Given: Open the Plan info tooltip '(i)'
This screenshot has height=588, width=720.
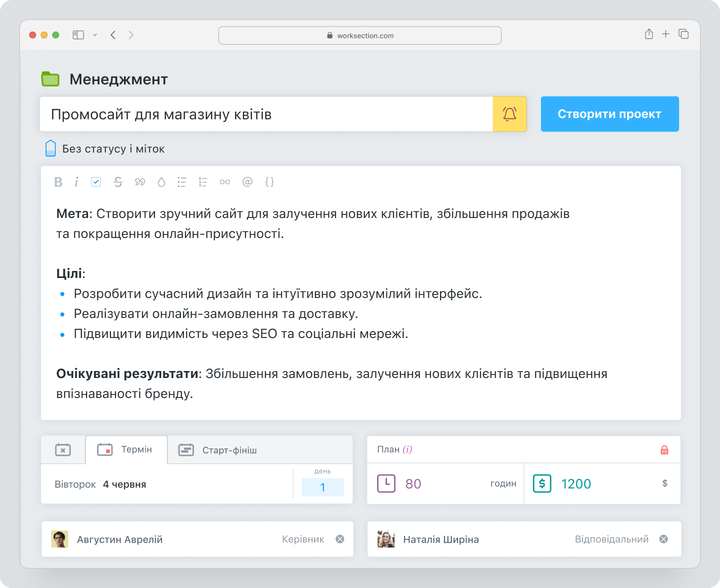Looking at the screenshot, I should pos(408,449).
